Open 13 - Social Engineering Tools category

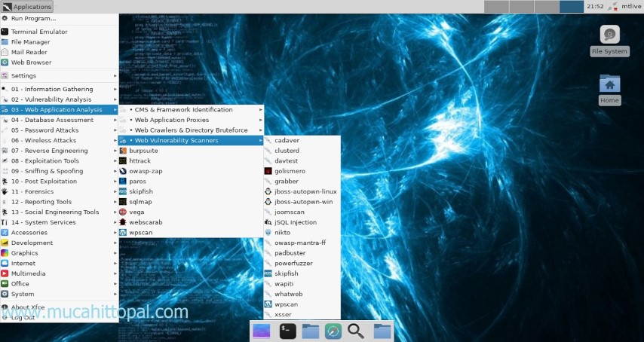(60, 212)
